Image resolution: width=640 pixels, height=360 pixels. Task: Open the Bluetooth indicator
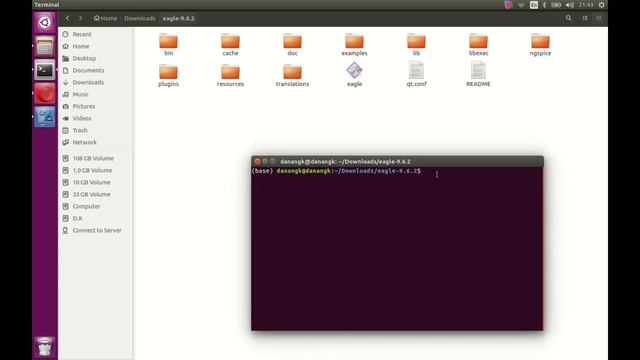544,5
